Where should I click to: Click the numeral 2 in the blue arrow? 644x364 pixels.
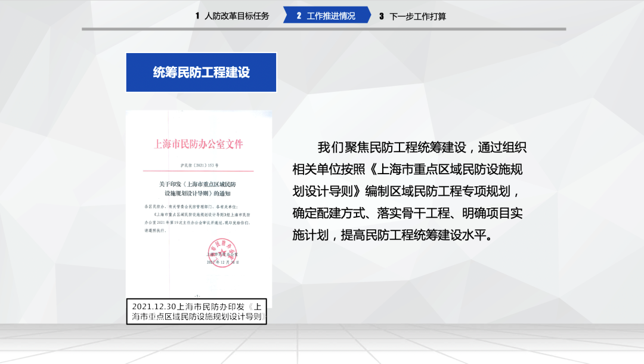point(299,16)
